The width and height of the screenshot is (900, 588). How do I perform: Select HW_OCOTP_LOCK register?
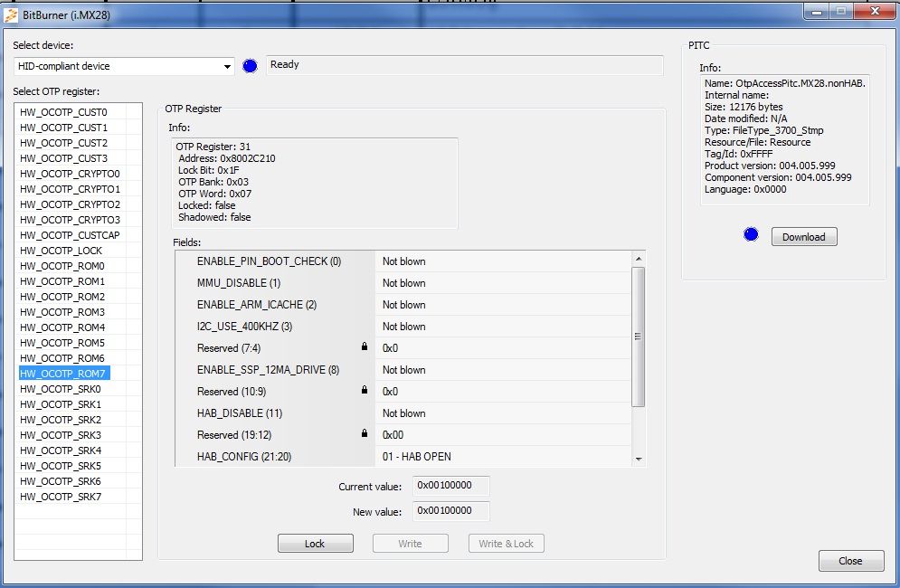[61, 251]
